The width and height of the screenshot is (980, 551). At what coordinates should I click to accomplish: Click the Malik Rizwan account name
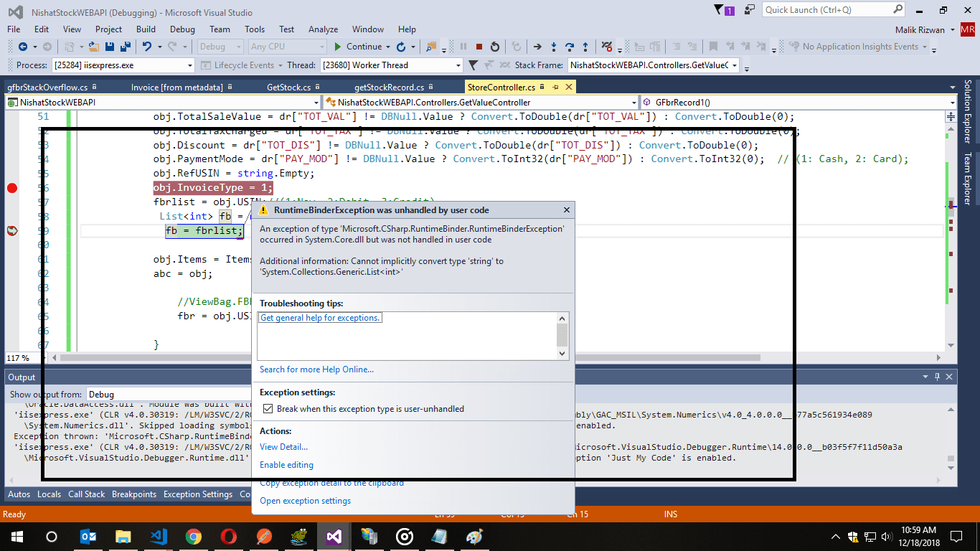point(921,29)
